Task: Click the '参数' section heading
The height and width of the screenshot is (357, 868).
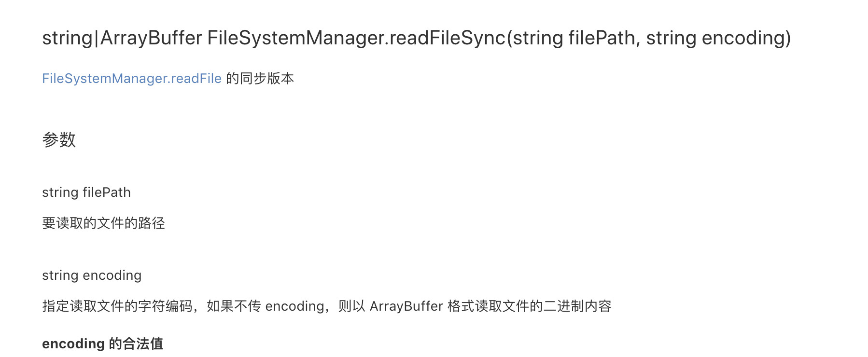Action: coord(59,140)
